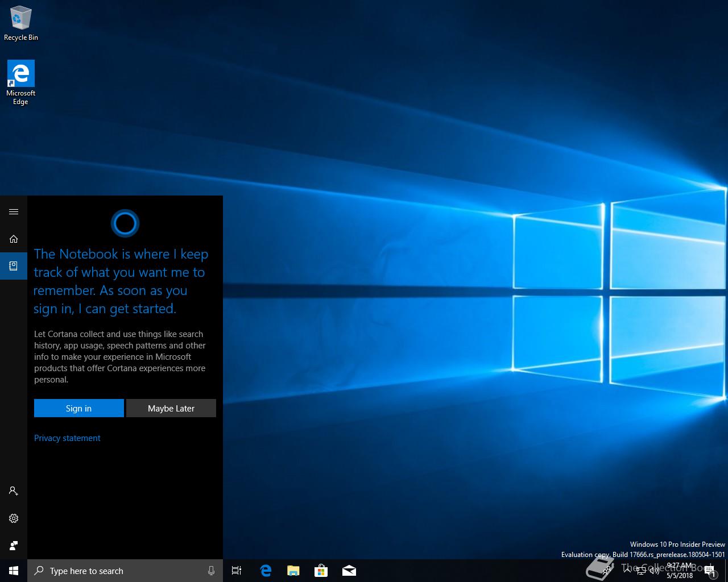Click the Notebook heading text in Cortana
Screen dimensions: 728x582
pos(121,281)
